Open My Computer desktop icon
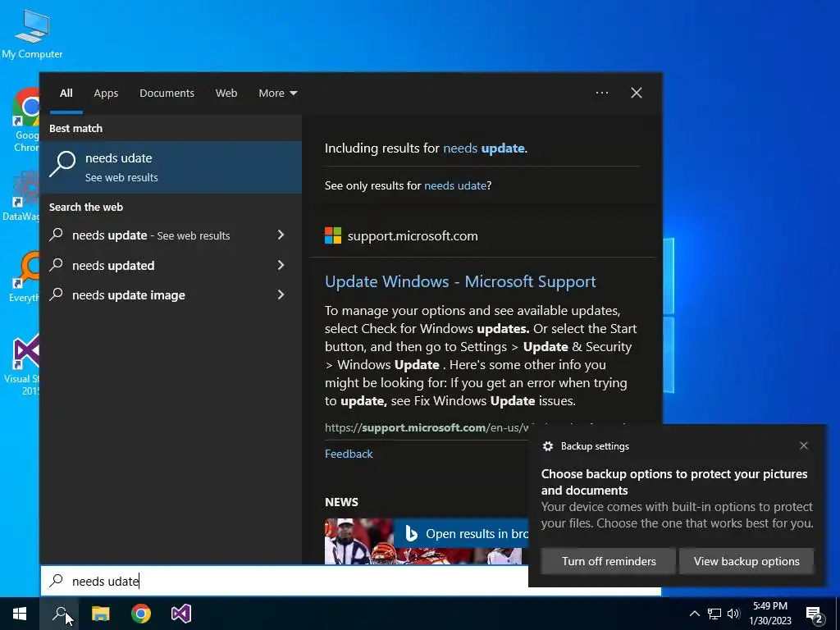Screen dimensions: 840x630 pos(32,33)
